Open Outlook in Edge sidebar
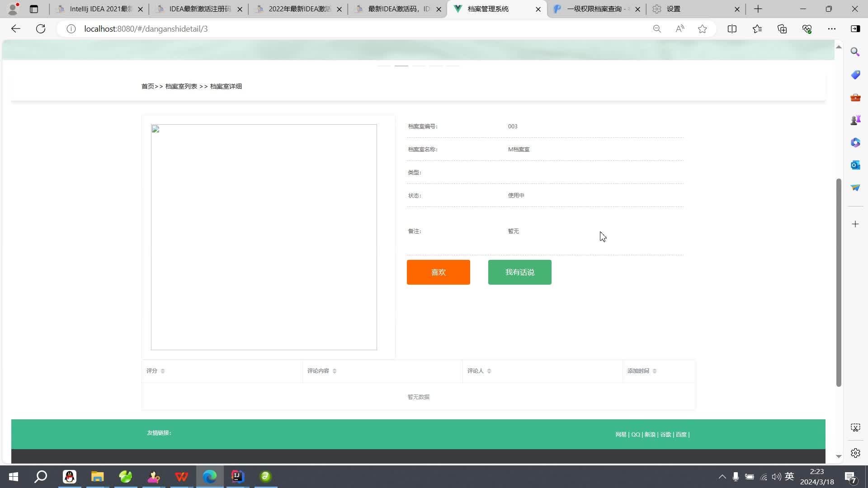 (855, 165)
